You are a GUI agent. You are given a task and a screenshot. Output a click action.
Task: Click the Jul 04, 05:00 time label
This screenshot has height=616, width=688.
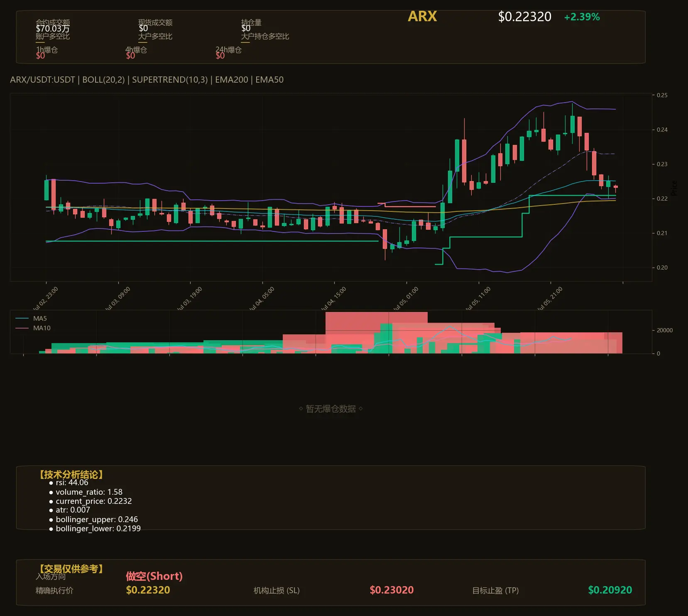[261, 299]
